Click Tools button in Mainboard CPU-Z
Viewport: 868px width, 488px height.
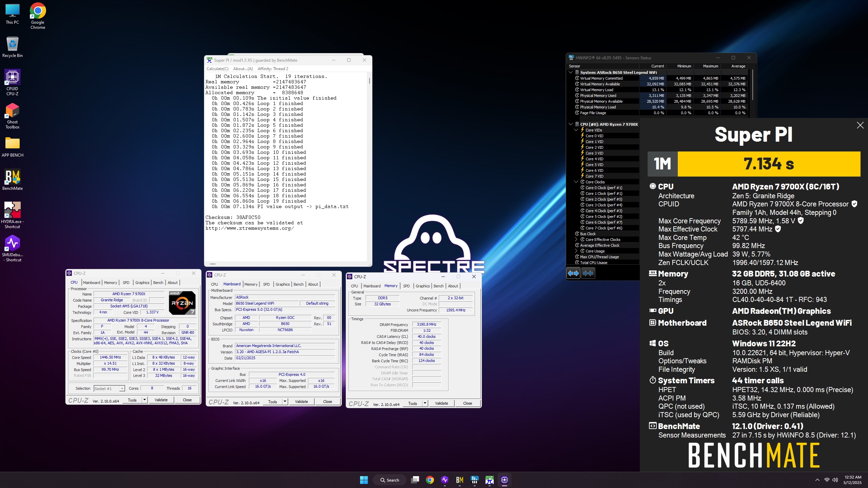[273, 402]
